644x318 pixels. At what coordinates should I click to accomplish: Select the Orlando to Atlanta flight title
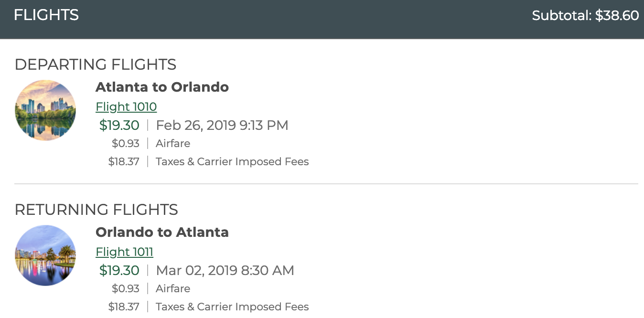[162, 232]
